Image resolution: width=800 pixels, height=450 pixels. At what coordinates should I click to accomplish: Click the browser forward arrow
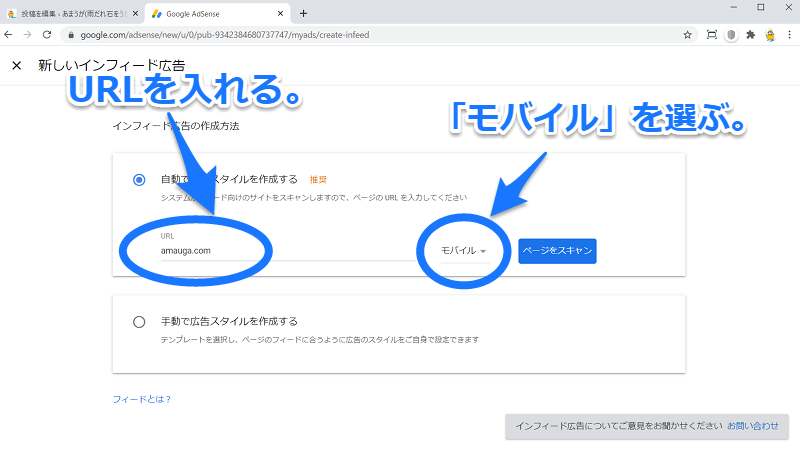point(28,34)
